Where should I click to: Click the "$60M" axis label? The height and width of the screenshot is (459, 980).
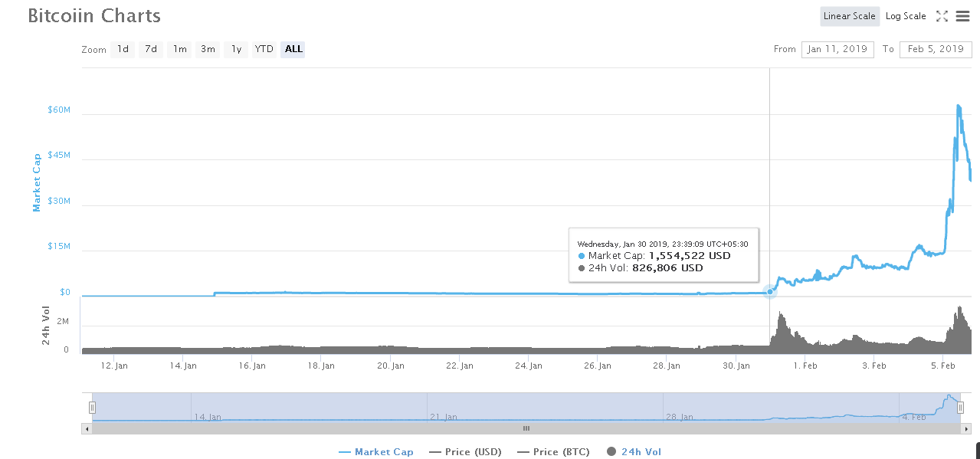click(x=59, y=110)
